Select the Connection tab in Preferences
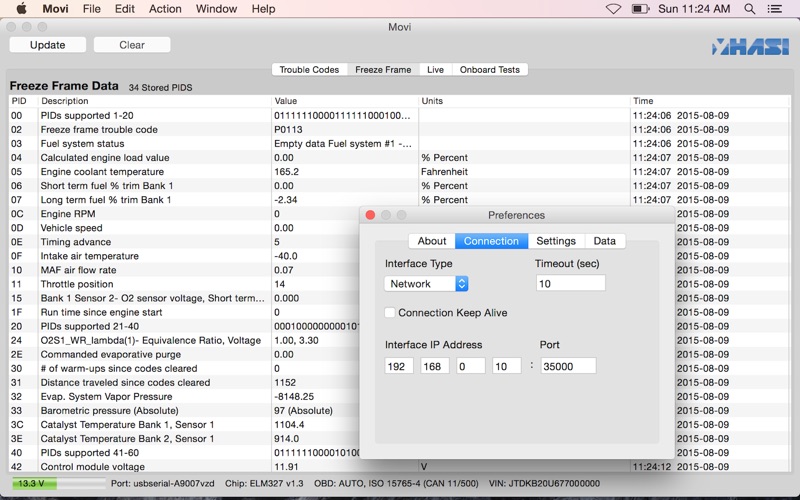 [x=491, y=241]
